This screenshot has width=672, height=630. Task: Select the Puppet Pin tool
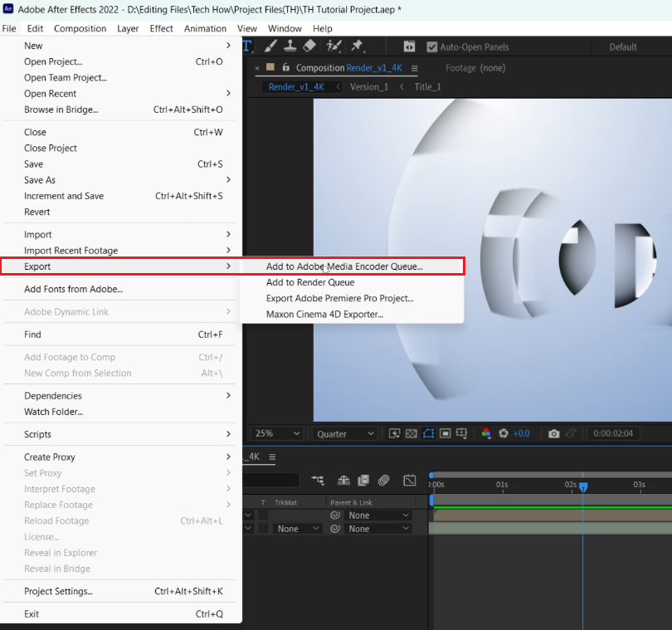[357, 46]
